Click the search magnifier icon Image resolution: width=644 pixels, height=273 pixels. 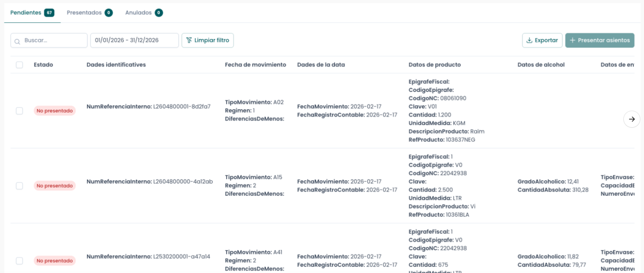(x=17, y=41)
